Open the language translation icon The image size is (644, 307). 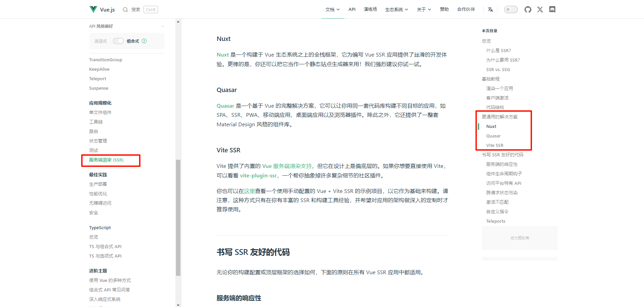[490, 9]
